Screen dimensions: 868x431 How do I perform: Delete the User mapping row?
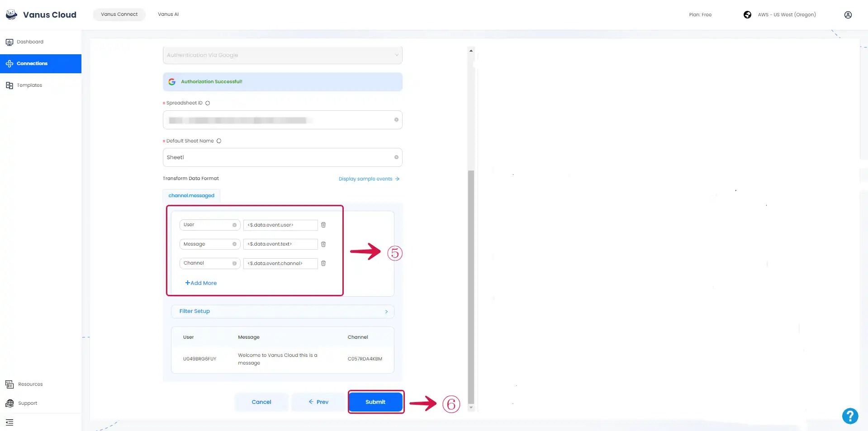tap(323, 225)
